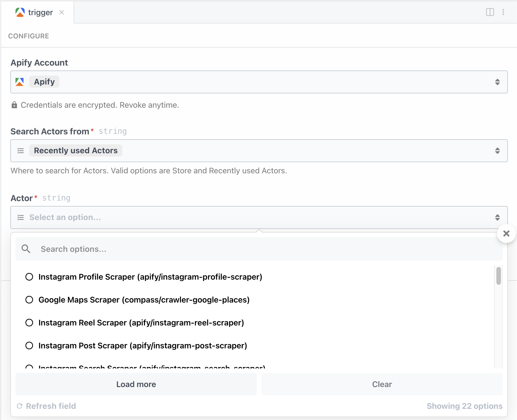Choose the Instagram Reel Scraper option
517x420 pixels.
(x=29, y=323)
